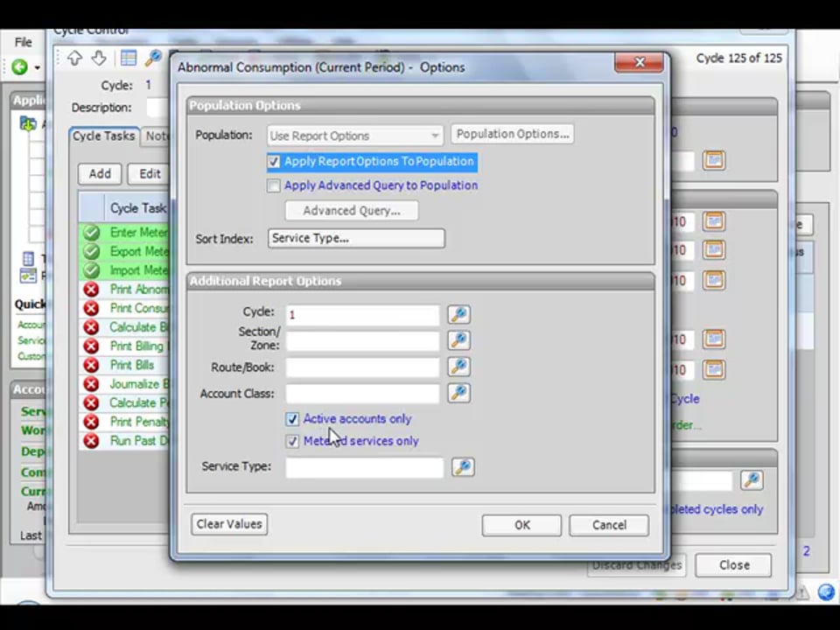Click the Advanced Query button
The image size is (840, 630).
352,211
